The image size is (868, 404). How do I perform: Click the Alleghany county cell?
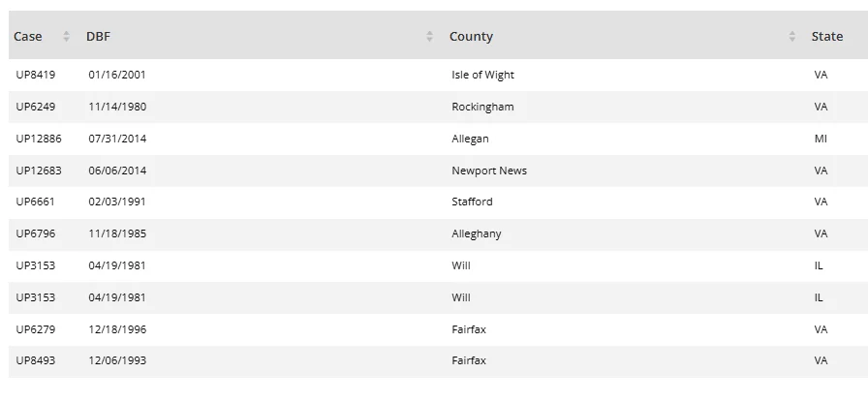477,233
